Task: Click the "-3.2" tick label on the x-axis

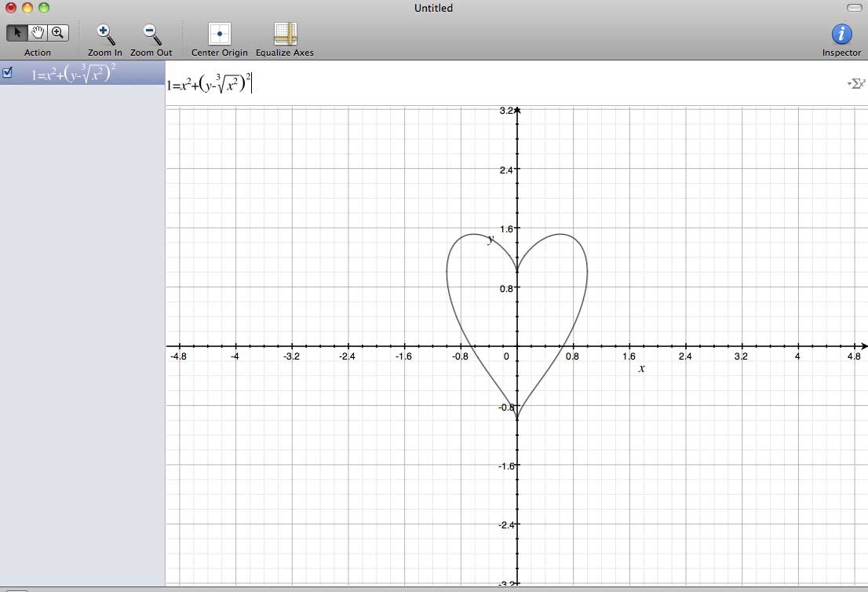Action: pos(291,356)
